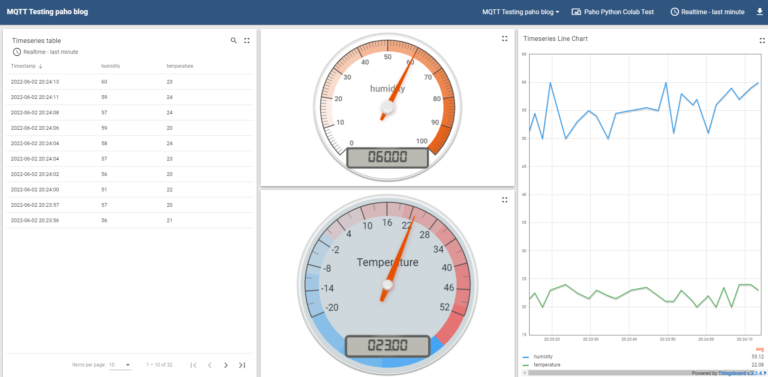Open MQTT Testing paho blog dashboard dropdown
This screenshot has height=377, width=768.
pos(521,12)
